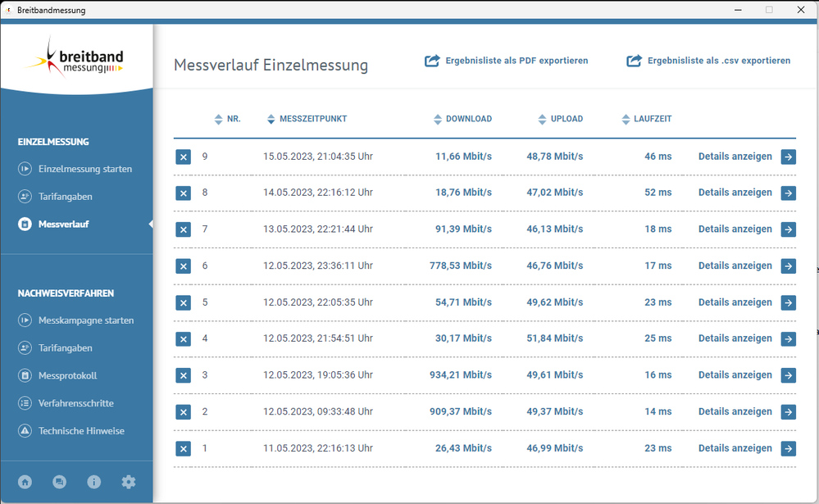
Task: Select Messprotokoll in the sidebar menu
Action: pos(67,375)
